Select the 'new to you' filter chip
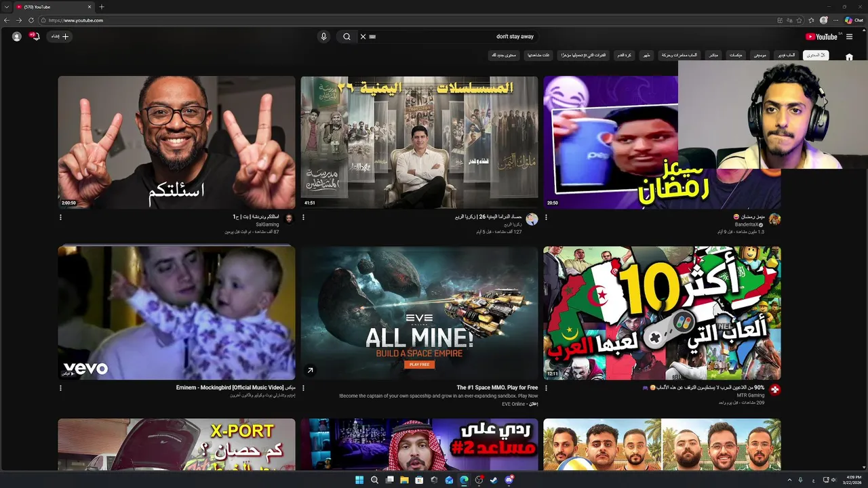868x488 pixels. click(x=504, y=55)
